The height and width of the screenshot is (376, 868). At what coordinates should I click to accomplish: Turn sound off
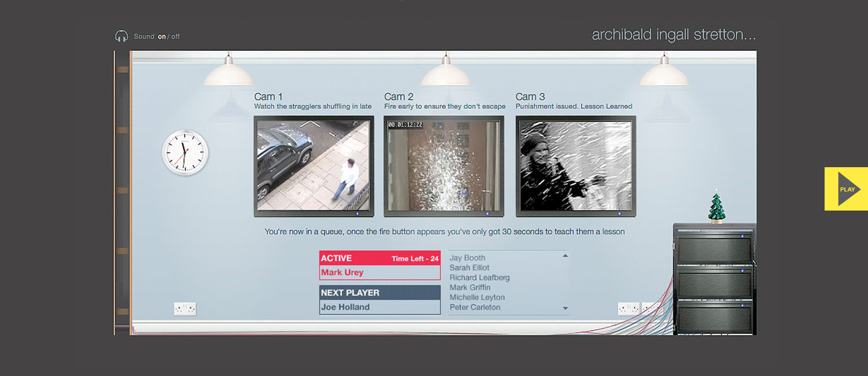tap(175, 36)
